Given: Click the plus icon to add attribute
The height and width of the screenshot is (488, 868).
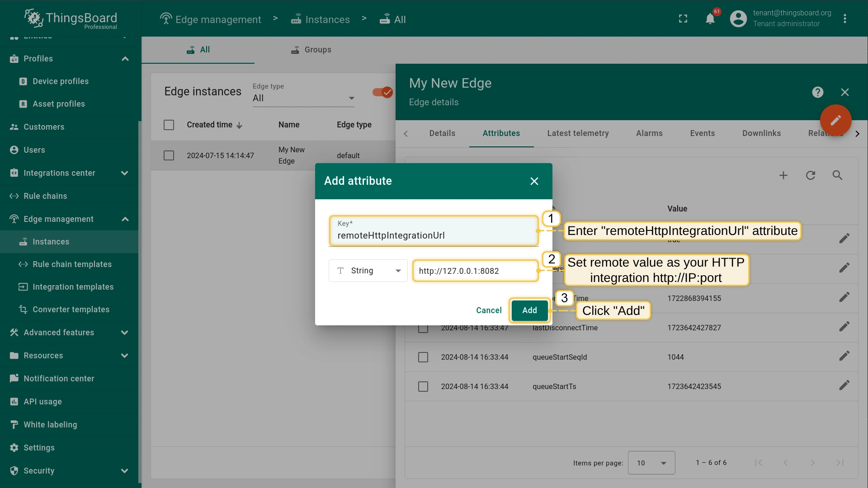Looking at the screenshot, I should [783, 175].
